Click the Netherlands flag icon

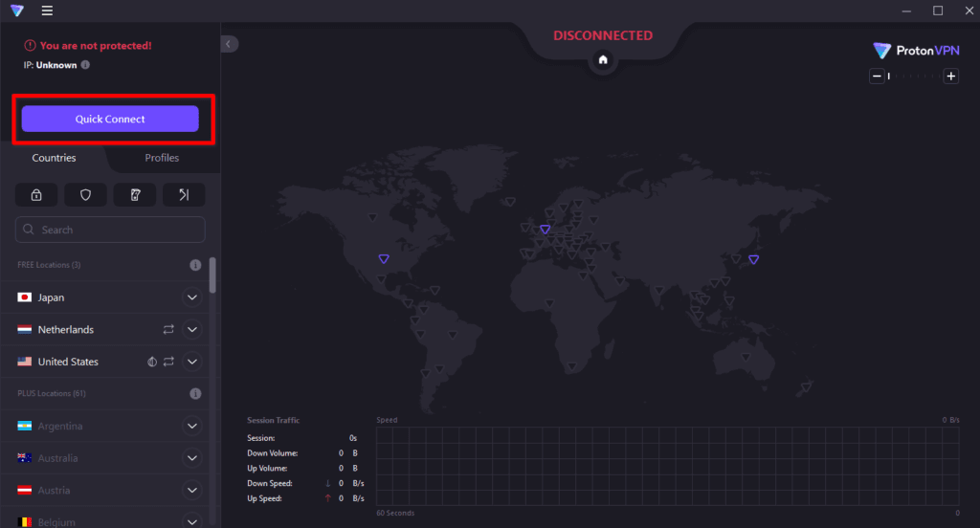click(x=24, y=329)
